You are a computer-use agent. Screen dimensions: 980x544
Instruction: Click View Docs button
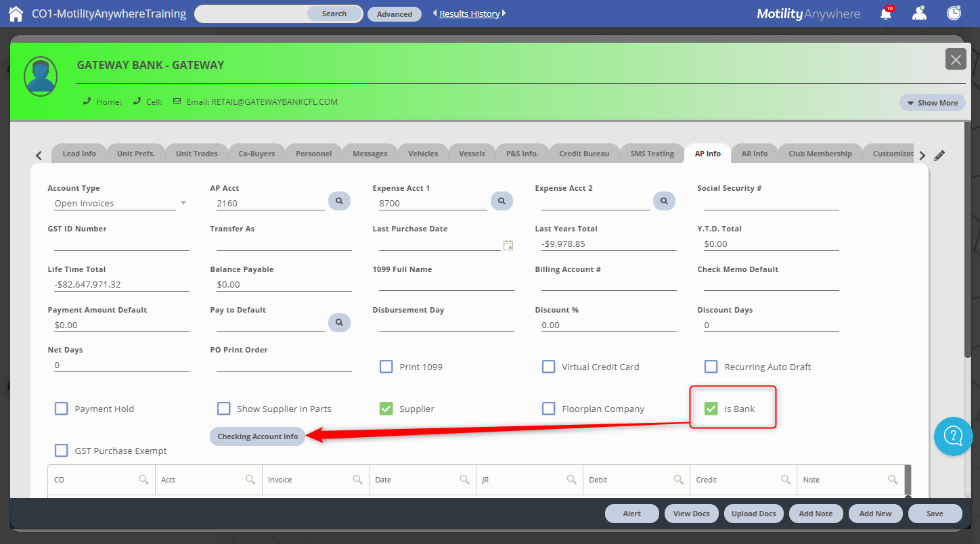click(x=691, y=514)
